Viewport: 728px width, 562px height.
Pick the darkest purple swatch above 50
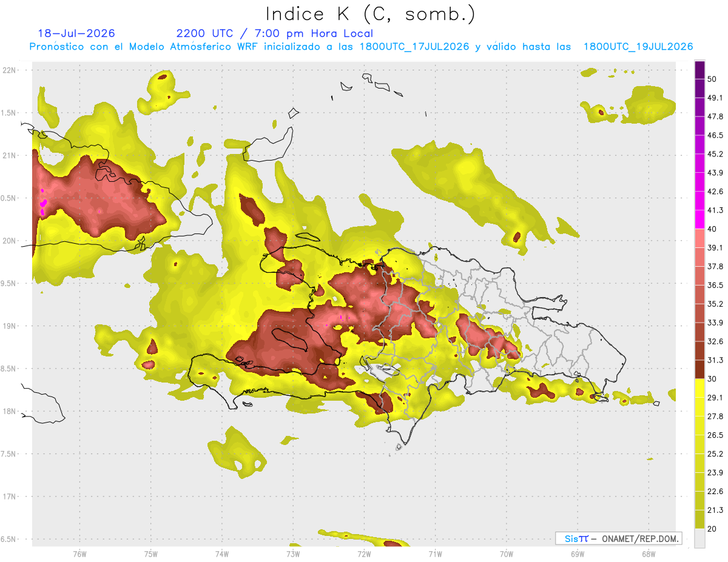(x=699, y=70)
